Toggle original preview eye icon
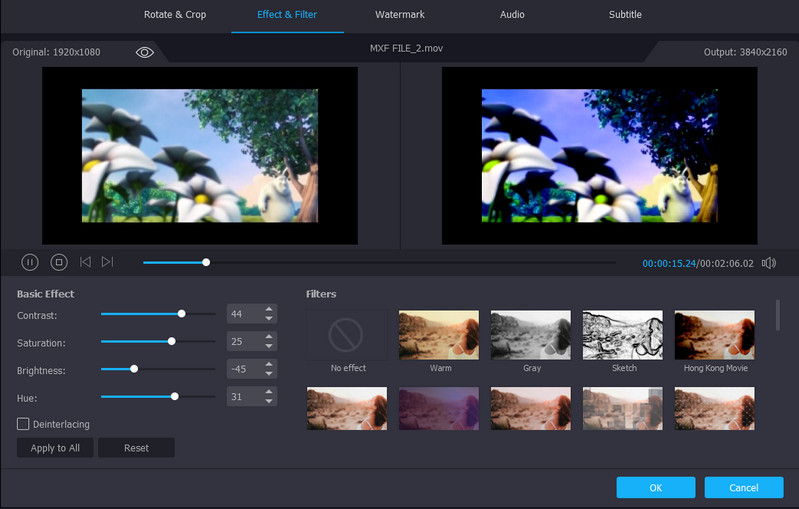This screenshot has width=799, height=509. [145, 52]
